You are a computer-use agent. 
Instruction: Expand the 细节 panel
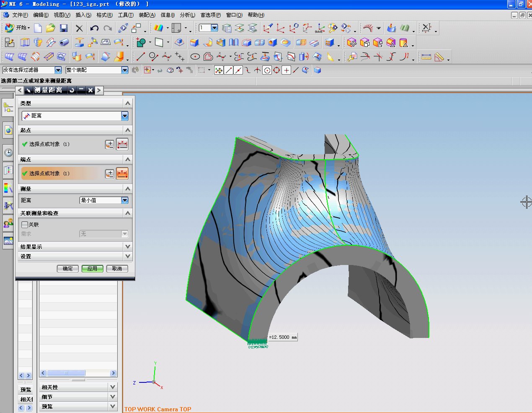[x=78, y=397]
